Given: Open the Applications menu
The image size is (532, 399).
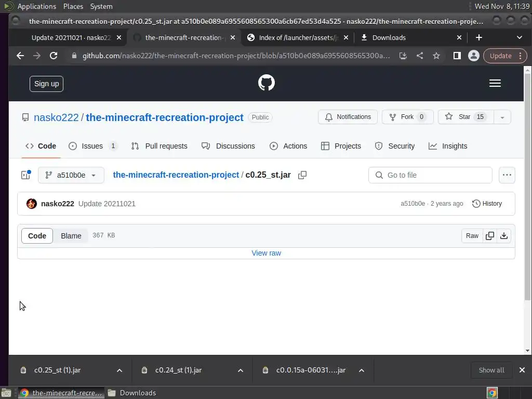Looking at the screenshot, I should [x=37, y=6].
